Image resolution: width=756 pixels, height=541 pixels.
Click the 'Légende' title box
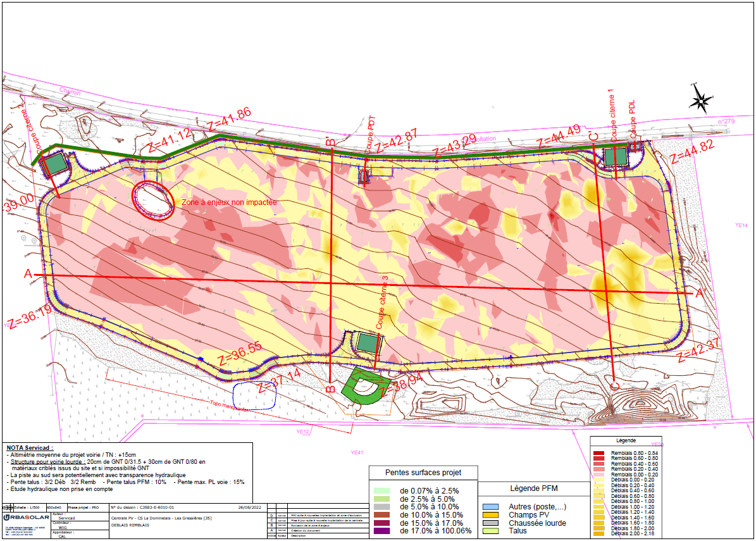[x=626, y=440]
